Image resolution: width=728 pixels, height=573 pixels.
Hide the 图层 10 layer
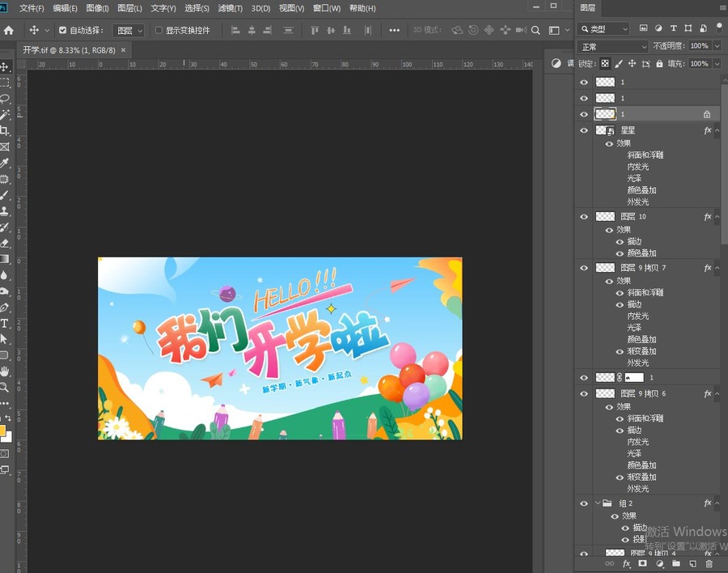click(x=584, y=217)
